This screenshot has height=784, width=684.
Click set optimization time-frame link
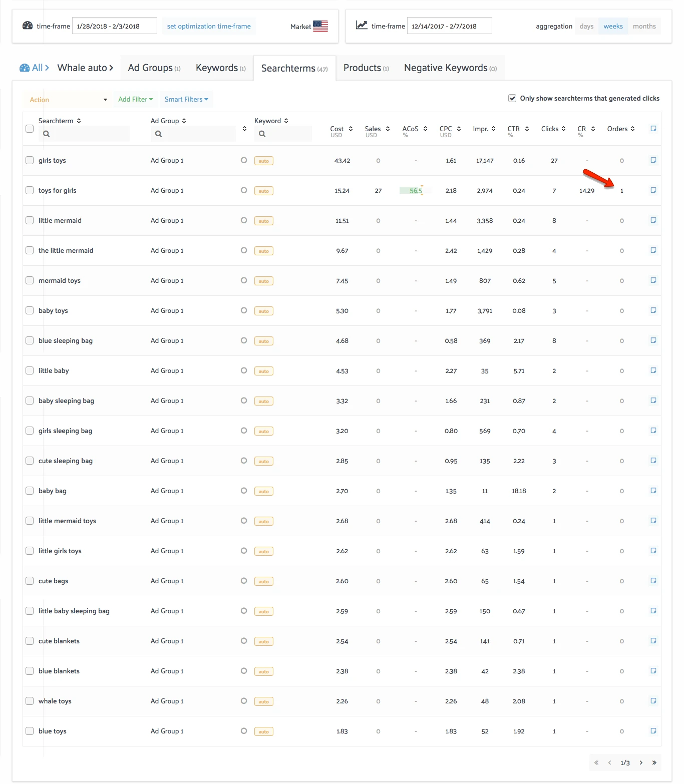click(209, 26)
